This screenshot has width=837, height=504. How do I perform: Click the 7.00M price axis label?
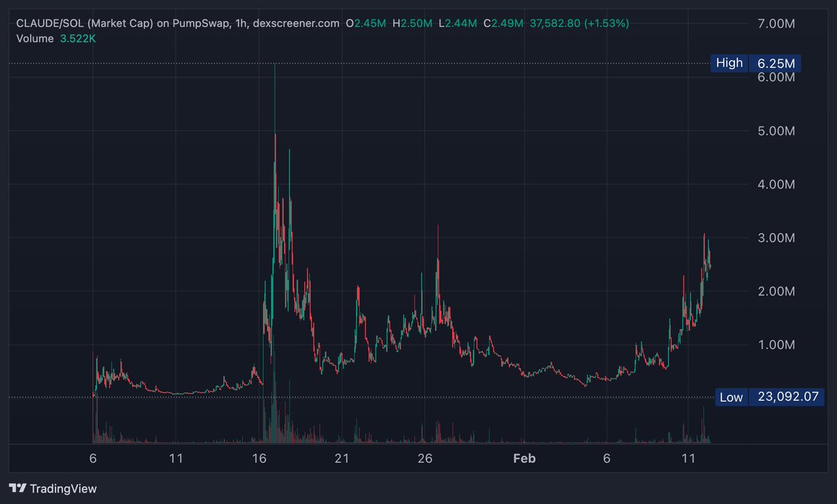[x=776, y=24]
